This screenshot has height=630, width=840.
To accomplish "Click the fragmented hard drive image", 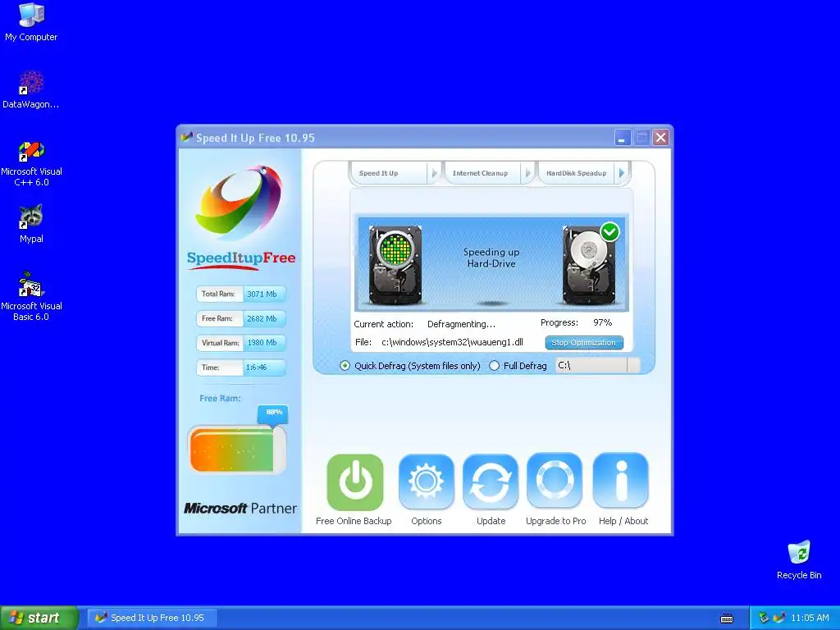I will click(395, 265).
